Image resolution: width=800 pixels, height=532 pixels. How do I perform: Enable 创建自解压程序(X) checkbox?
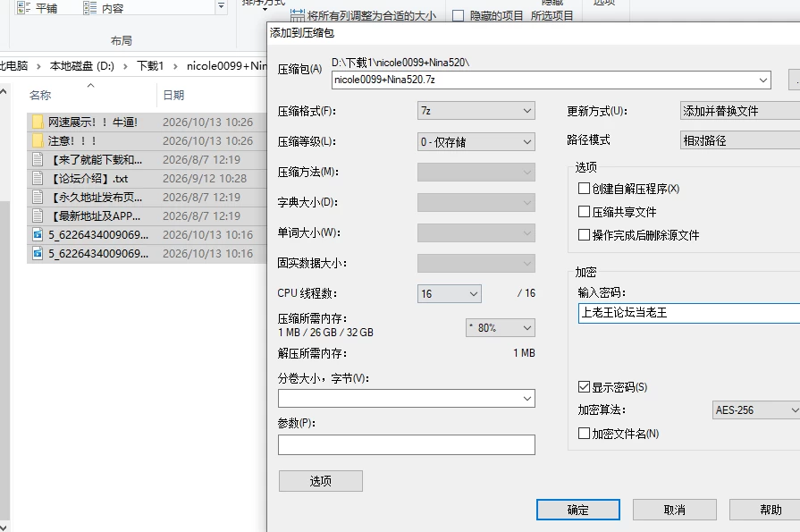(585, 189)
